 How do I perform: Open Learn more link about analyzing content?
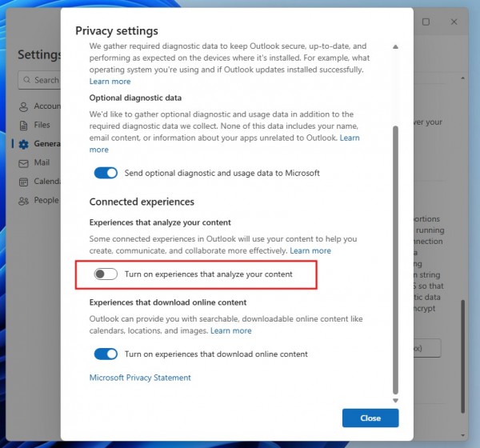310,251
